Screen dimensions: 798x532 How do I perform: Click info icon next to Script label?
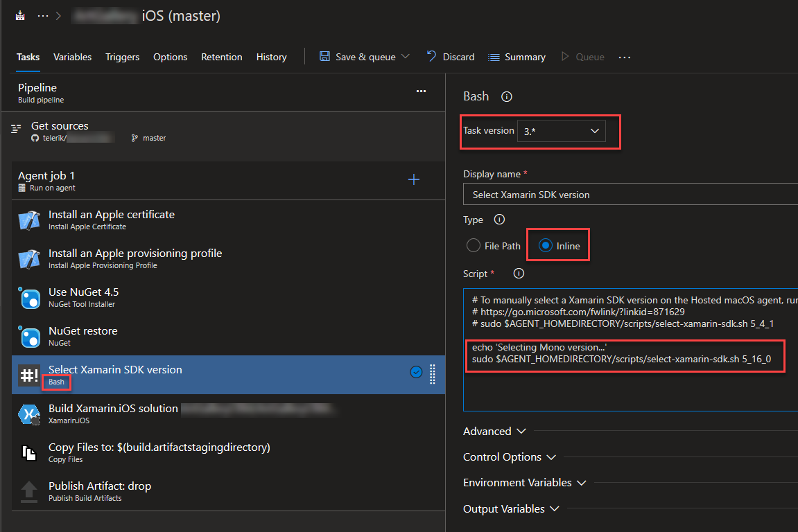[519, 274]
